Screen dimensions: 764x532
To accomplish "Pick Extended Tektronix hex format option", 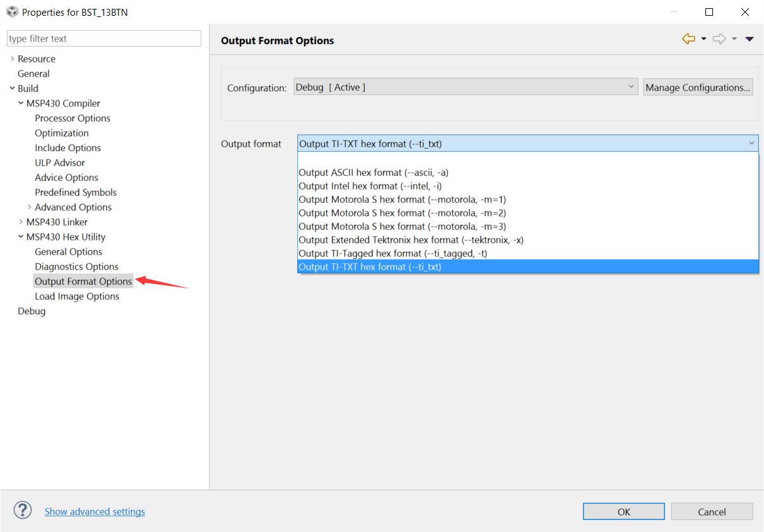I will (411, 240).
